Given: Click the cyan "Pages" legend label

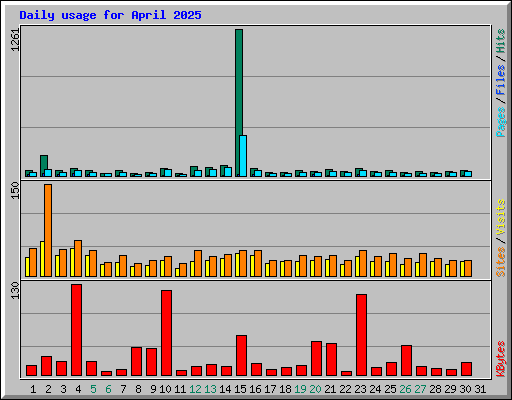Looking at the screenshot, I should coord(501,122).
